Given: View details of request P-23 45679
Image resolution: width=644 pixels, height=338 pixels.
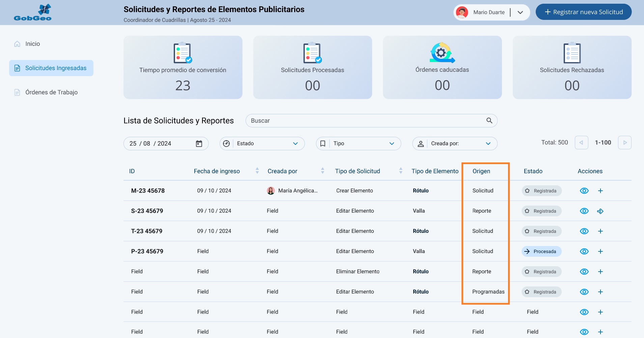Looking at the screenshot, I should click(584, 251).
